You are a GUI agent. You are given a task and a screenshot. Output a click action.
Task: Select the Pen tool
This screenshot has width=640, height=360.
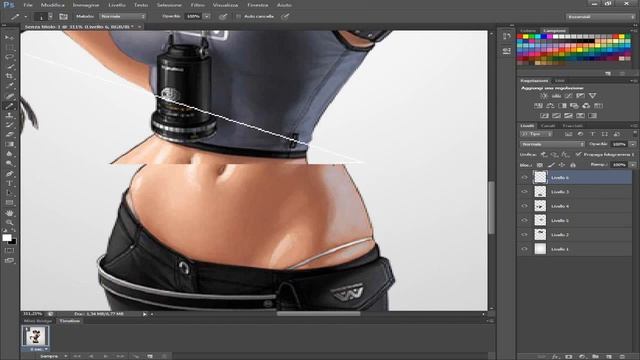pos(9,174)
